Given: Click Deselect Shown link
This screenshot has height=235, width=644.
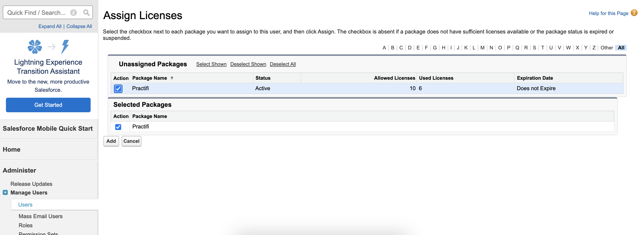Looking at the screenshot, I should (248, 64).
